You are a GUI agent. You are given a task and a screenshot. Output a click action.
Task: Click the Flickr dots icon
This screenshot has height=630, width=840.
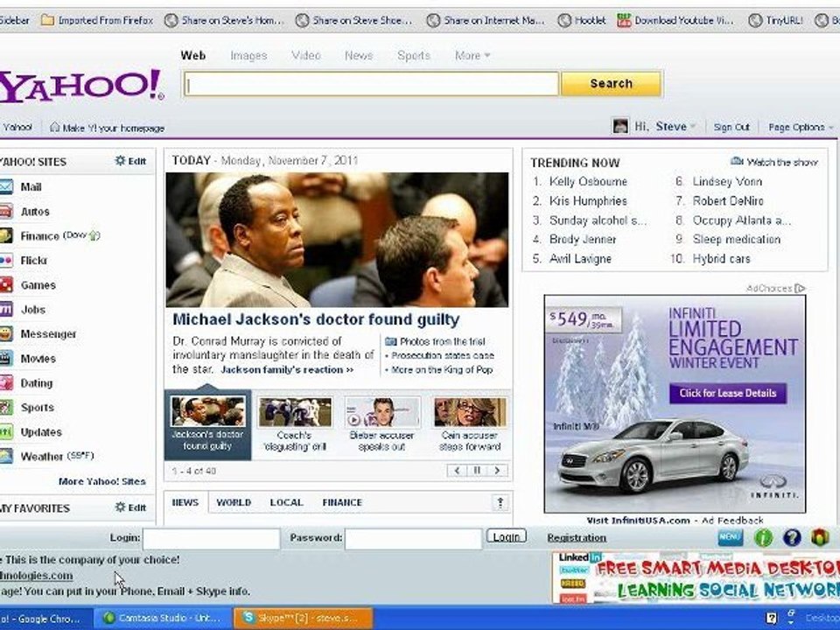tap(6, 261)
